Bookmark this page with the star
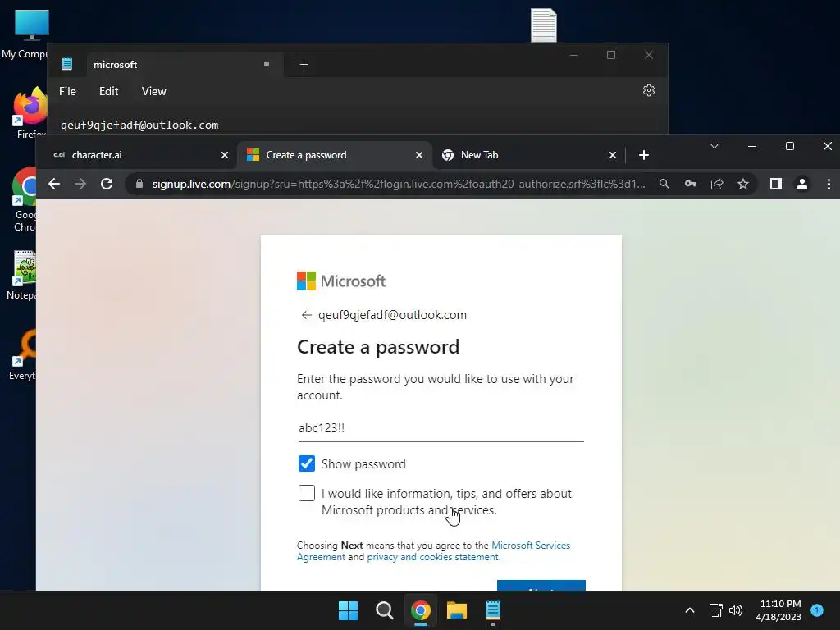840x630 pixels. point(743,185)
